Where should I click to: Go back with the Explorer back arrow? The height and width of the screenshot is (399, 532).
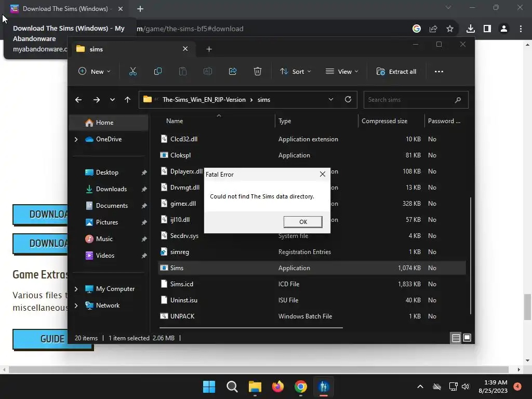[x=78, y=100]
